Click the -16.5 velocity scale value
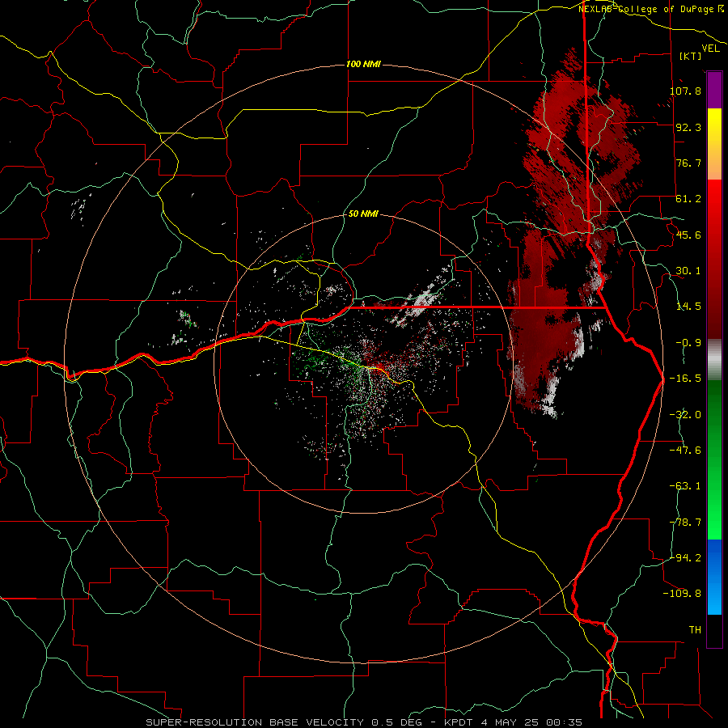The height and width of the screenshot is (728, 728). tap(685, 379)
